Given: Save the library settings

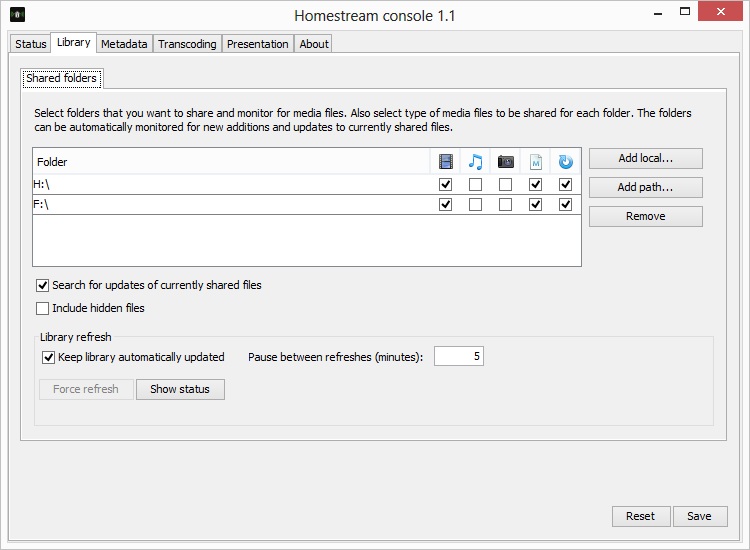Looking at the screenshot, I should click(x=700, y=517).
